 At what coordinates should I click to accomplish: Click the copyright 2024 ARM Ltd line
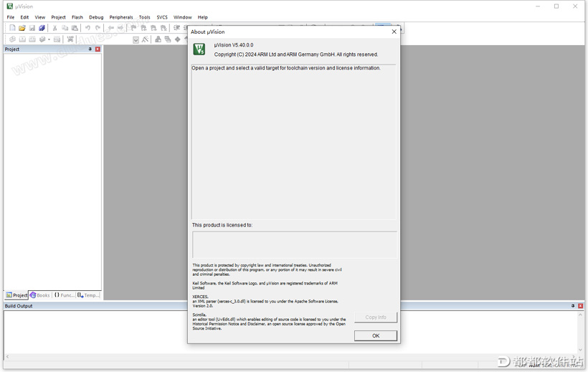pos(296,54)
